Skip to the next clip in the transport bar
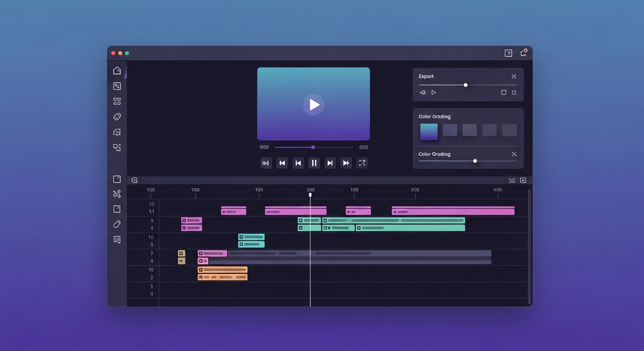This screenshot has width=644, height=351. click(x=330, y=163)
